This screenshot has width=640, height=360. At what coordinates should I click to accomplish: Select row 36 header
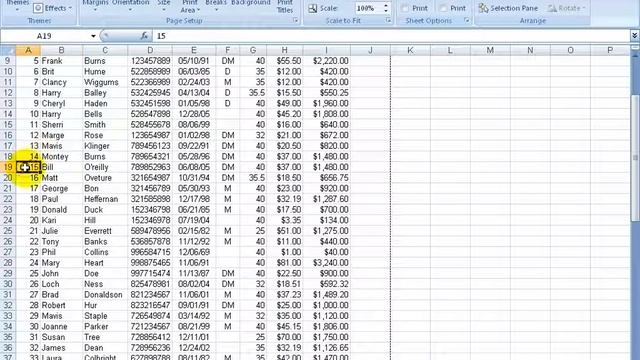tap(8, 348)
